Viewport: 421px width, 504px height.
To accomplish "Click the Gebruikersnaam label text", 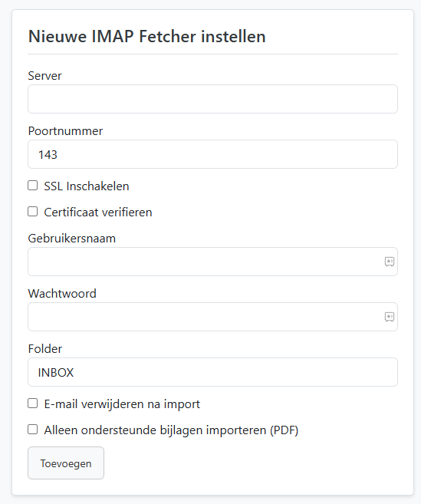I will pyautogui.click(x=71, y=239).
